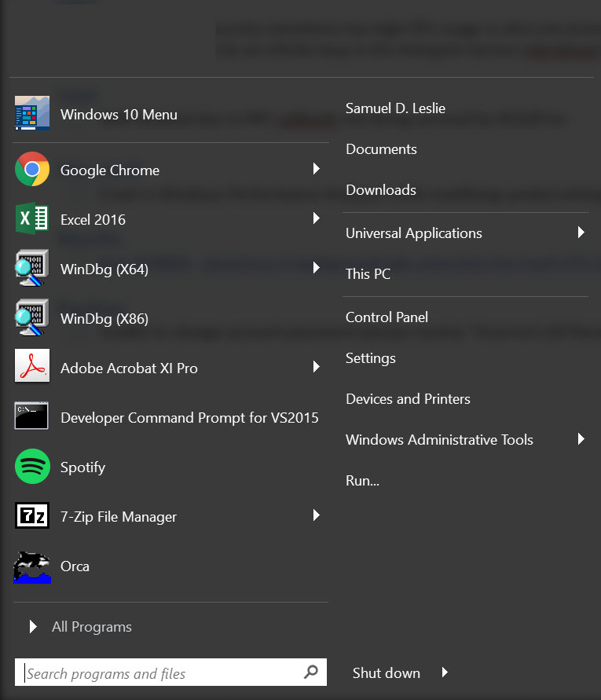Click the search magnifier icon
The height and width of the screenshot is (700, 601).
click(x=311, y=673)
